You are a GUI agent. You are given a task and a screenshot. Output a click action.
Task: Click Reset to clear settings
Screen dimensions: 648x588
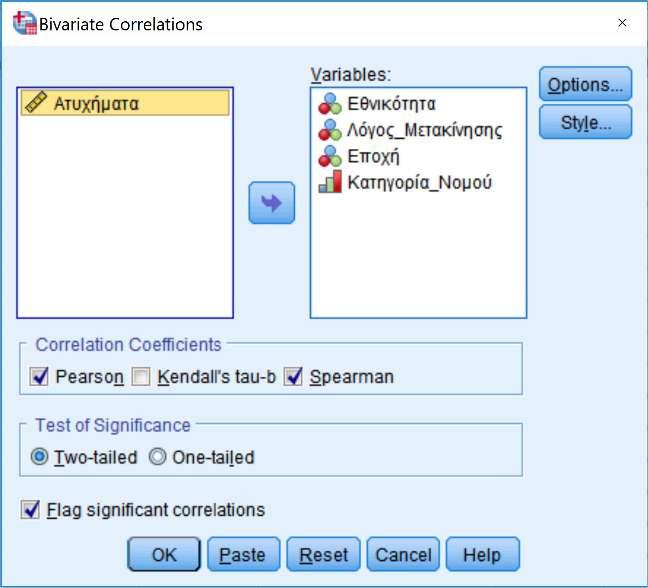(x=323, y=554)
